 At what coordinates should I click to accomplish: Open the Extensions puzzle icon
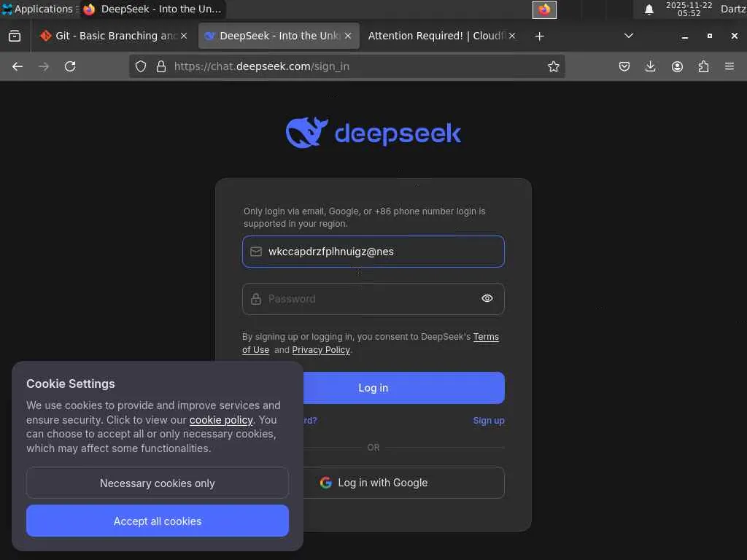[x=703, y=66]
